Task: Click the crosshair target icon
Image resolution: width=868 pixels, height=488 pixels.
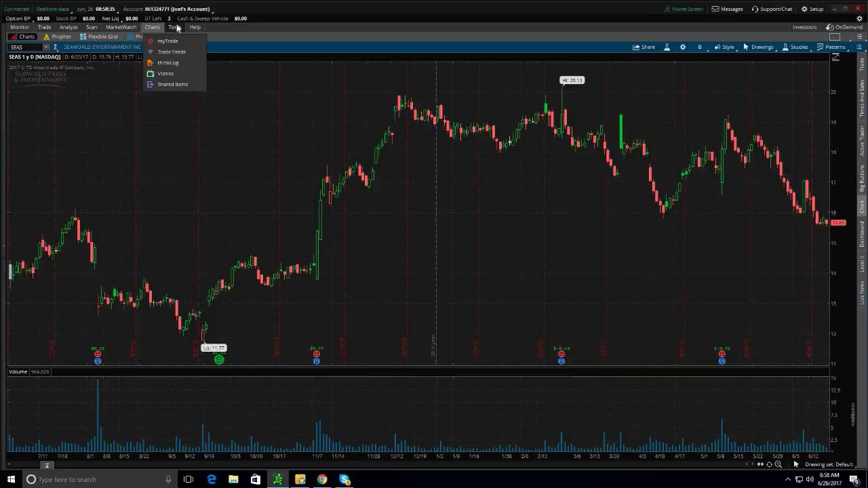Action: click(769, 464)
